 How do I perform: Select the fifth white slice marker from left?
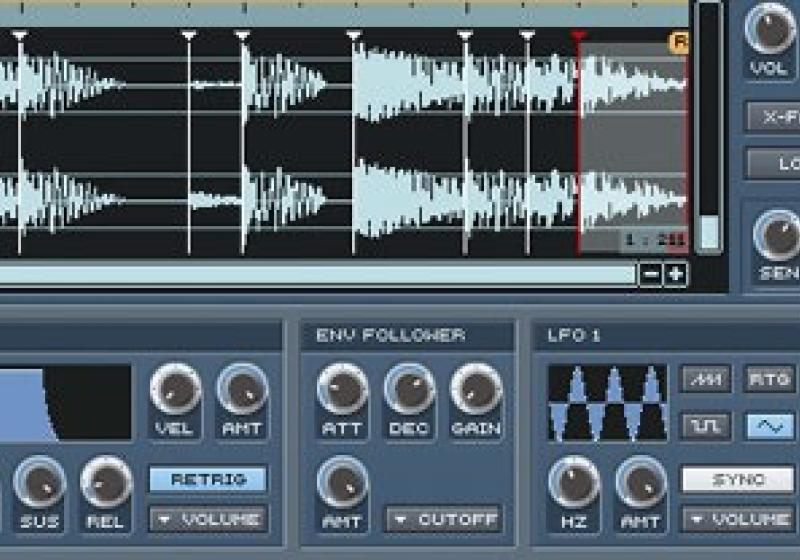[465, 36]
